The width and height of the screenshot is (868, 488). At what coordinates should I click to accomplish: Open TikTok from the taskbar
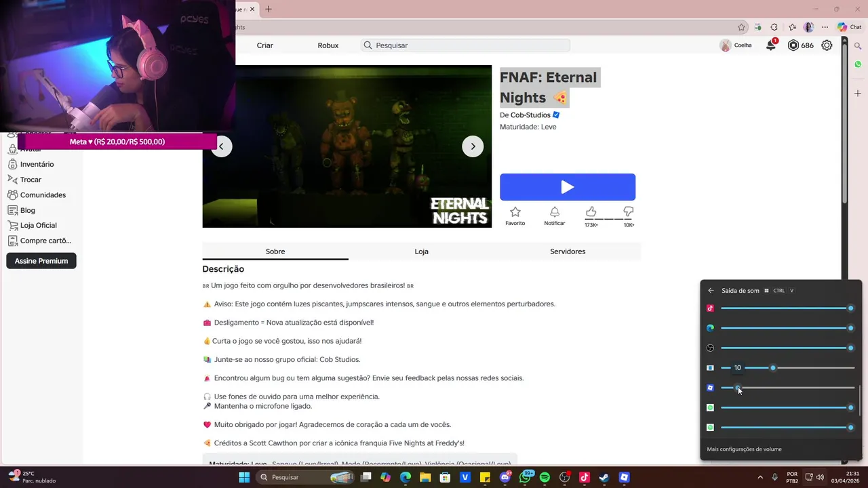584,477
